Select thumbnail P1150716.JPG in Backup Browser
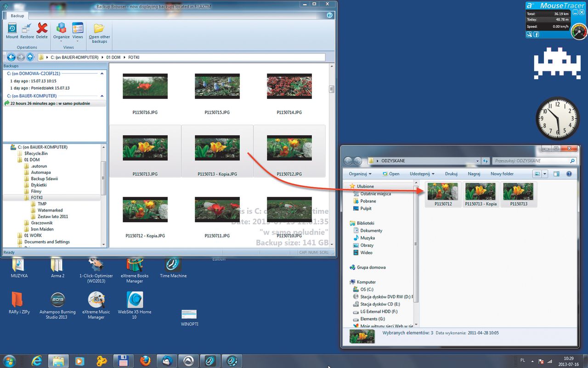 (x=145, y=94)
